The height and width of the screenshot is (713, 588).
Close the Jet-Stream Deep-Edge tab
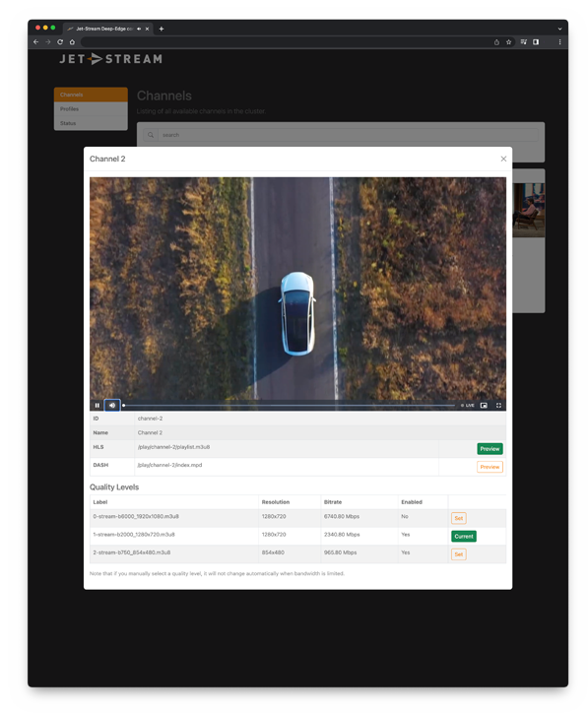[147, 29]
